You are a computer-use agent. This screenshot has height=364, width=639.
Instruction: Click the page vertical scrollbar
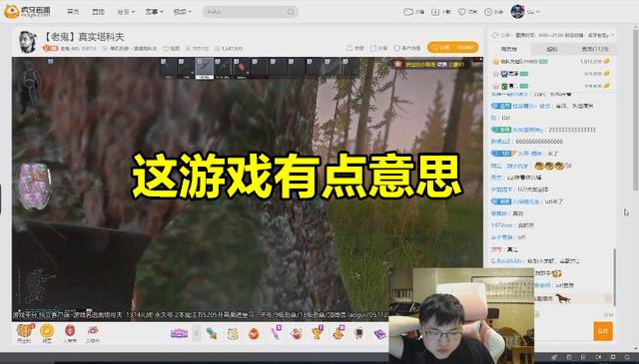pyautogui.click(x=636, y=109)
